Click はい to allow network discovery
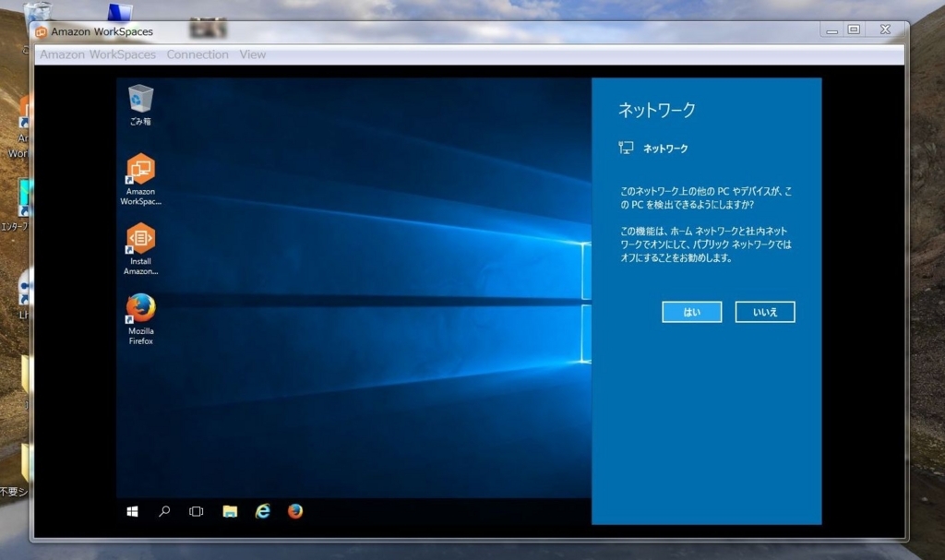945x560 pixels. point(691,312)
